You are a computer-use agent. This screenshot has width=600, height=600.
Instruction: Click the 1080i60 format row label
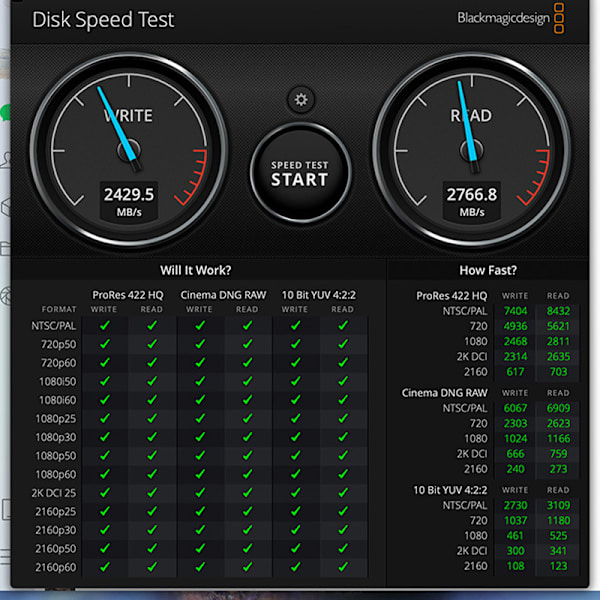click(x=57, y=400)
